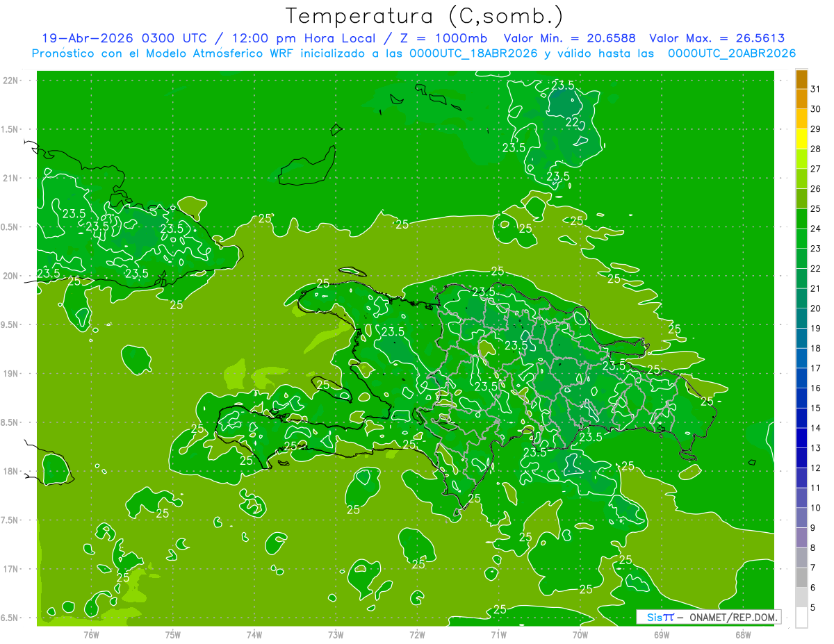
Task: Click the 22 contour label in the northeast
Action: 572,122
